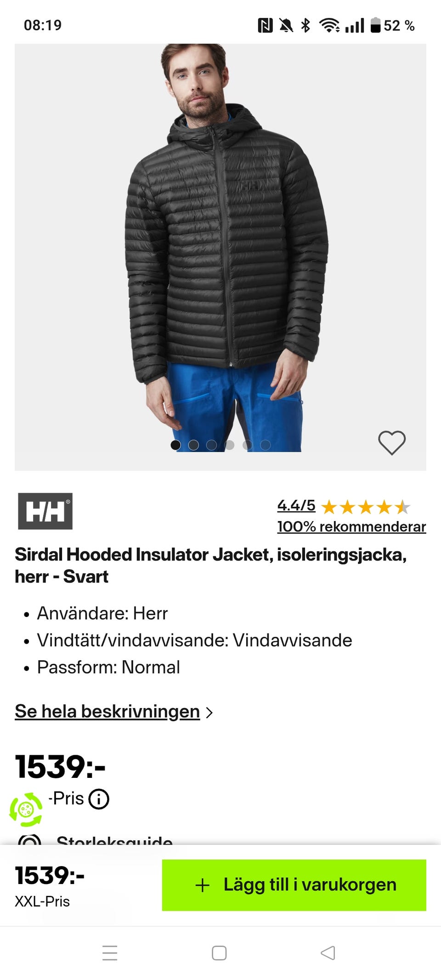Screen dimensions: 441x980
Task: Select the second image carousel dot
Action: tap(193, 445)
